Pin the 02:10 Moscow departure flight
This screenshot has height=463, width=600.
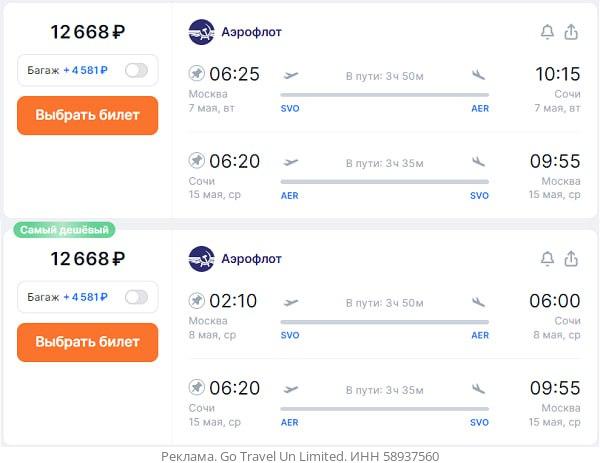[x=197, y=300]
